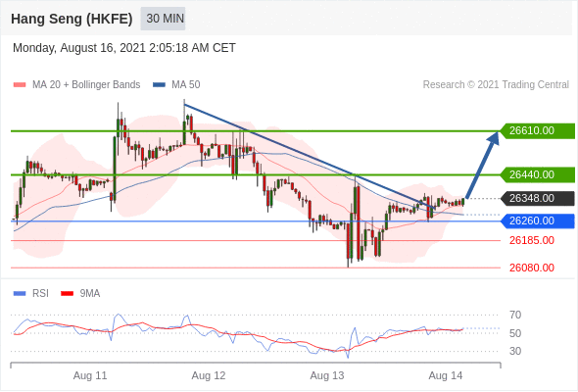Screen dimensions: 578x392
Task: Click the Aug 13 date axis label
Action: (x=327, y=375)
